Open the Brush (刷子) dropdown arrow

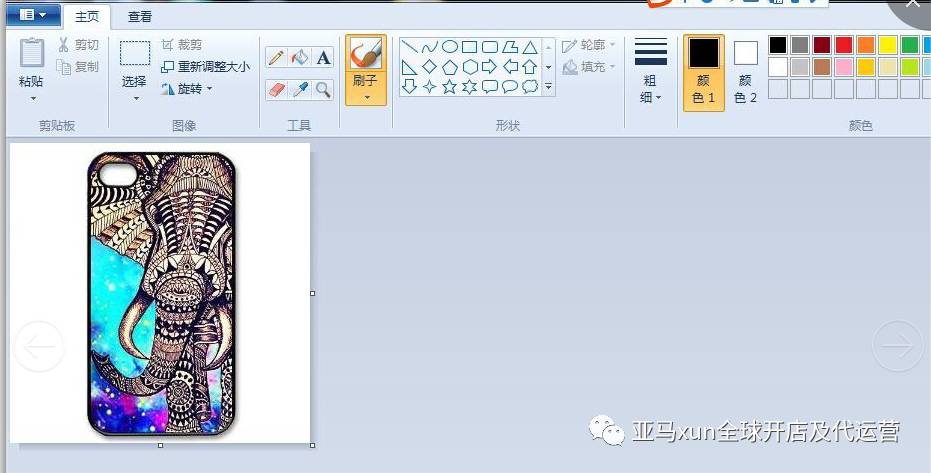(x=366, y=97)
